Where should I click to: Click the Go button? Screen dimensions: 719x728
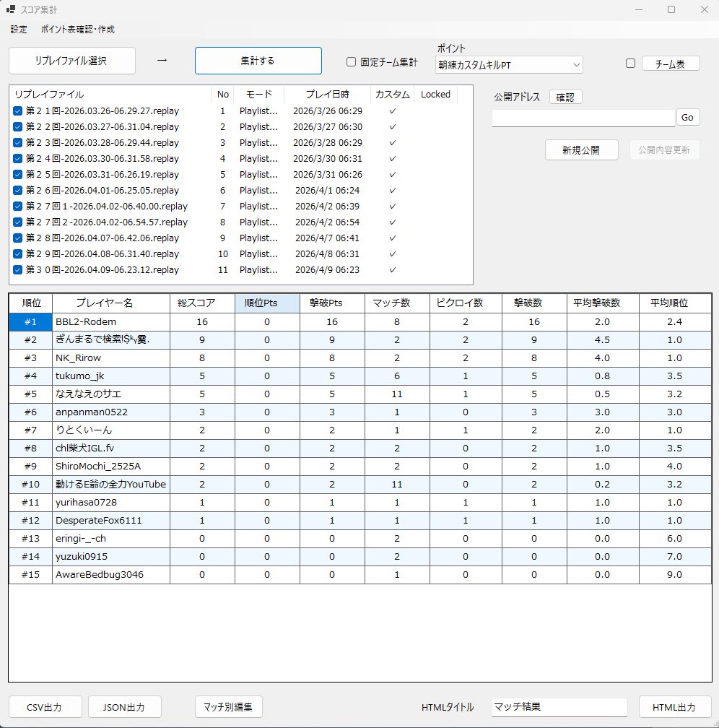687,118
